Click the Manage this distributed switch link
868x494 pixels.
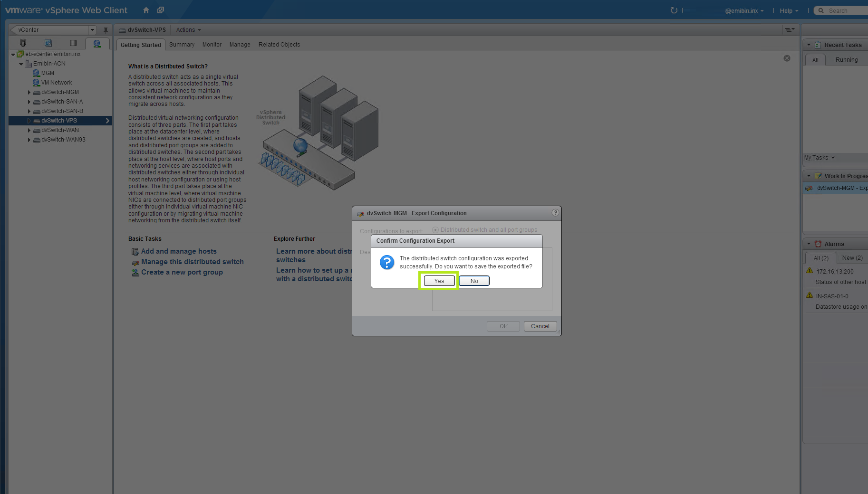(x=193, y=262)
